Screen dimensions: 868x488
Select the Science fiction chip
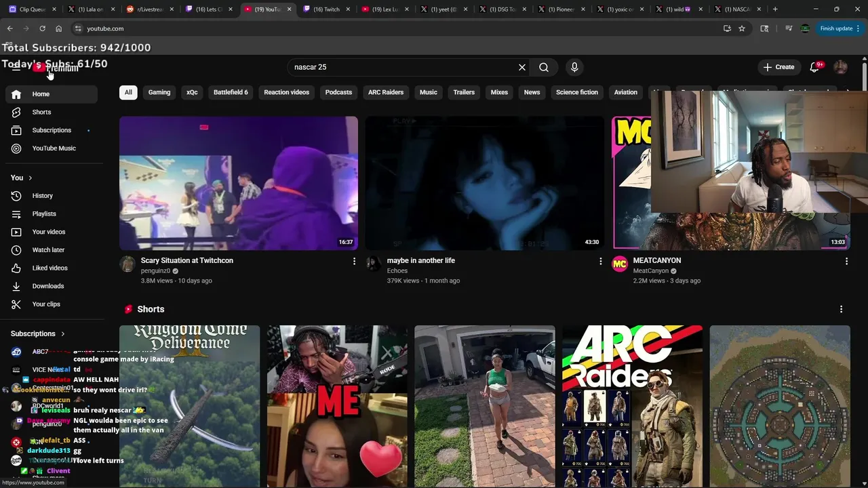[577, 92]
